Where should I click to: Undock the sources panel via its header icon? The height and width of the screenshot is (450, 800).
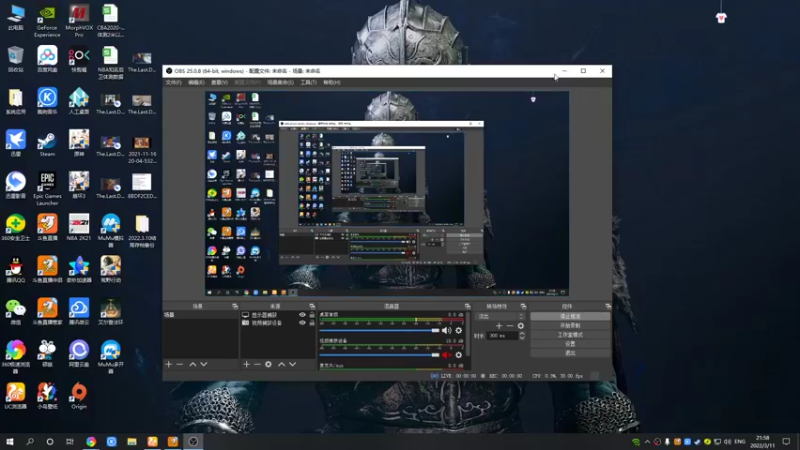tap(312, 306)
